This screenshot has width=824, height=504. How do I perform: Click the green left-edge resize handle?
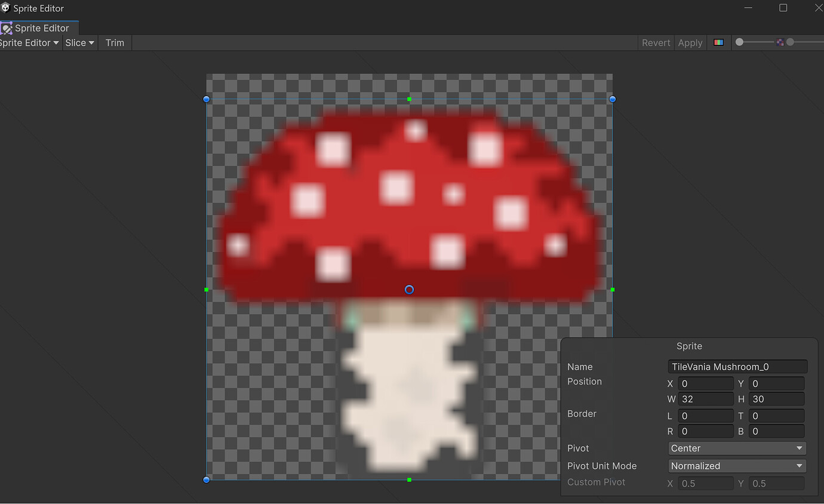coord(206,290)
